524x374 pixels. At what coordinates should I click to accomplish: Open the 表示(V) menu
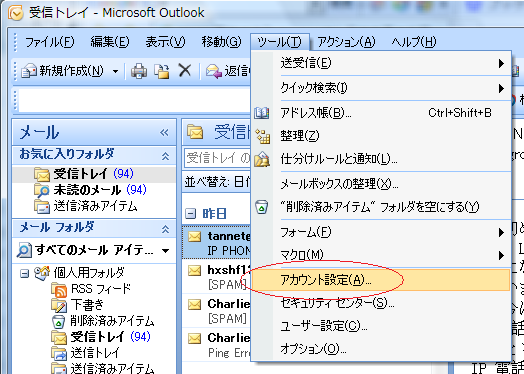tap(165, 42)
